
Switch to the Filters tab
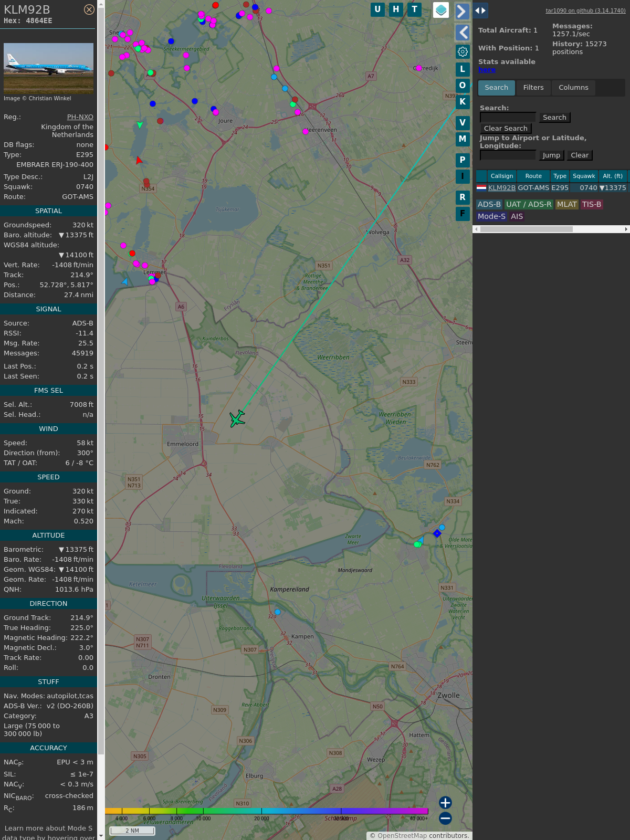[533, 88]
